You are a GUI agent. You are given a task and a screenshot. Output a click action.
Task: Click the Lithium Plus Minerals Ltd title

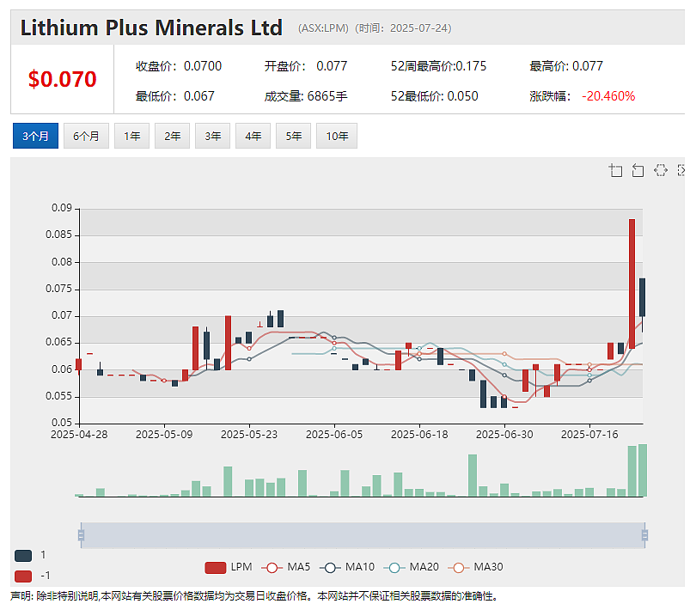(151, 28)
